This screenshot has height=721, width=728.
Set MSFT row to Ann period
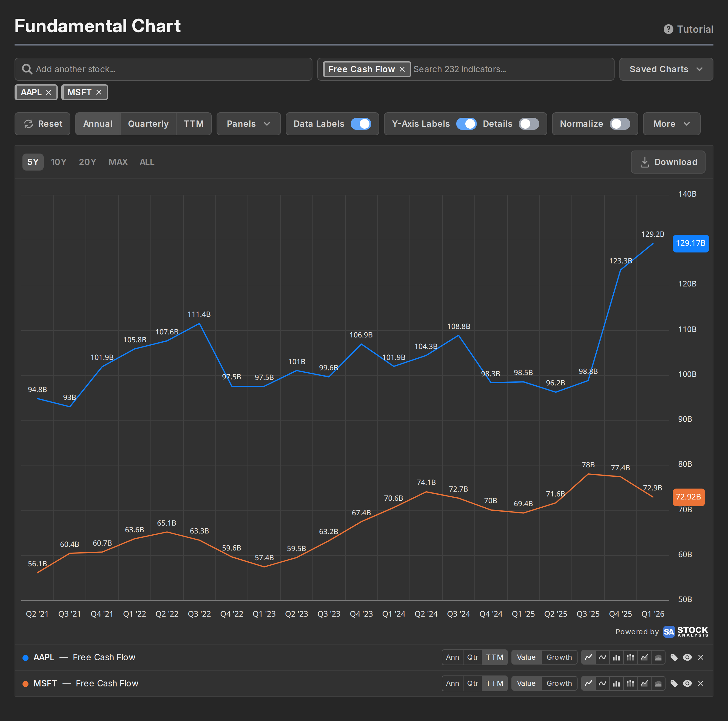[453, 683]
